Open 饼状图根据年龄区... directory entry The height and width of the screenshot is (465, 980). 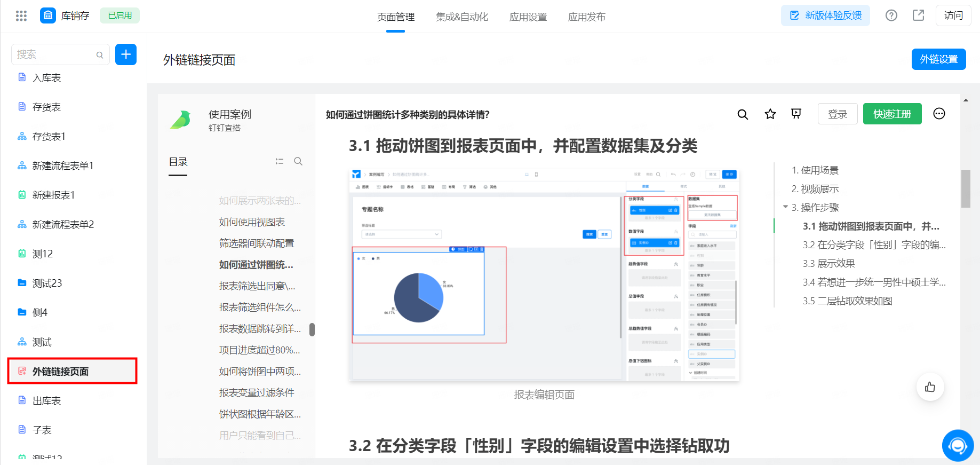pyautogui.click(x=260, y=414)
